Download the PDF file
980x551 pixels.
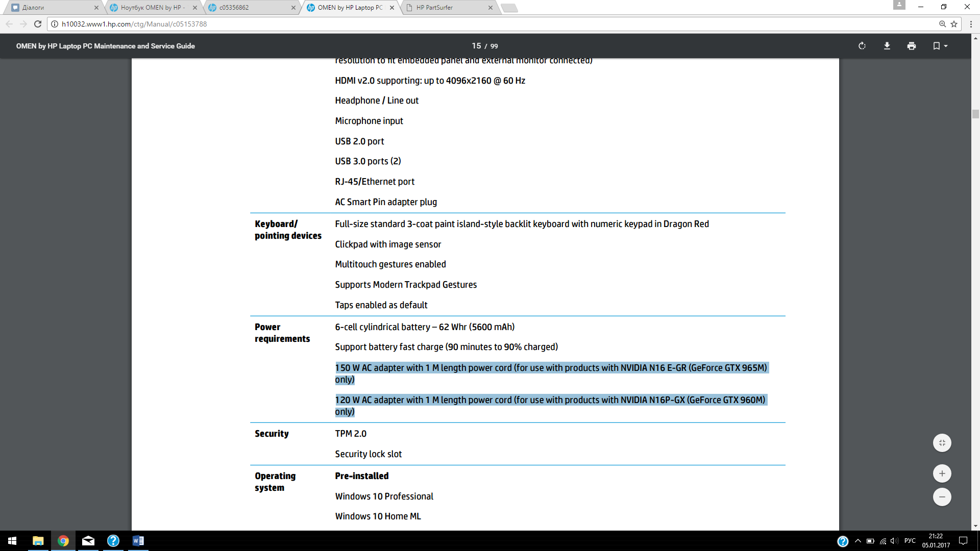pos(887,46)
